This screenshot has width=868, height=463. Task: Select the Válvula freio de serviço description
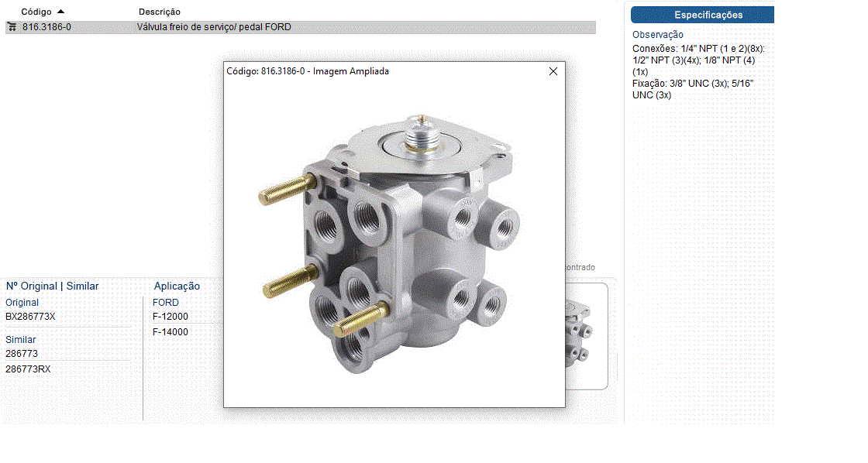[214, 27]
